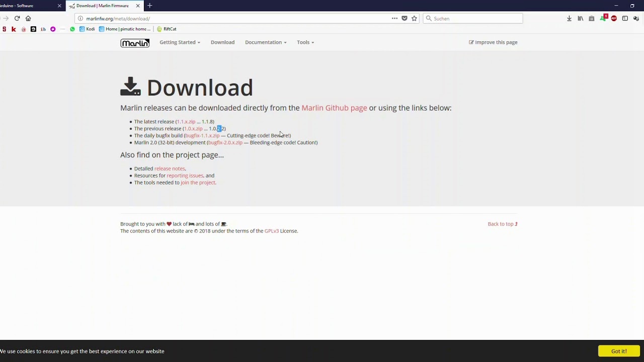644x362 pixels.
Task: Click the address bar URL
Action: [x=118, y=19]
